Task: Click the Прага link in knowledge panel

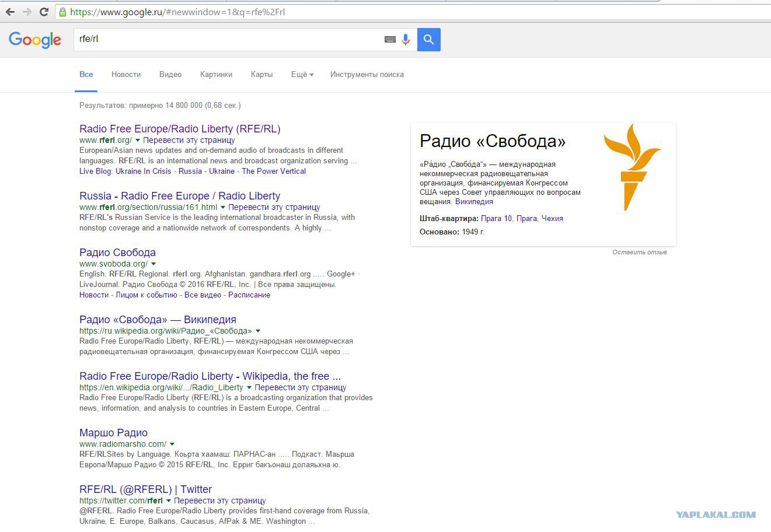Action: 526,219
